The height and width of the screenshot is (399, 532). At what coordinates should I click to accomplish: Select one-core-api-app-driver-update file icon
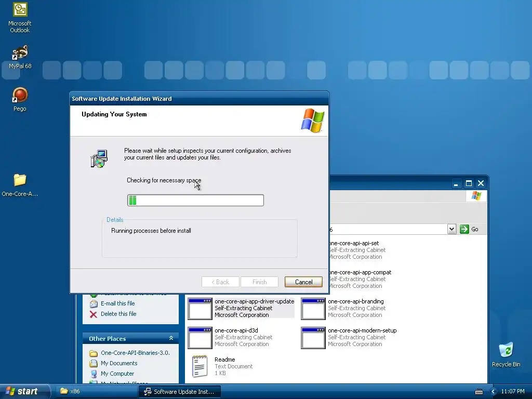point(200,309)
